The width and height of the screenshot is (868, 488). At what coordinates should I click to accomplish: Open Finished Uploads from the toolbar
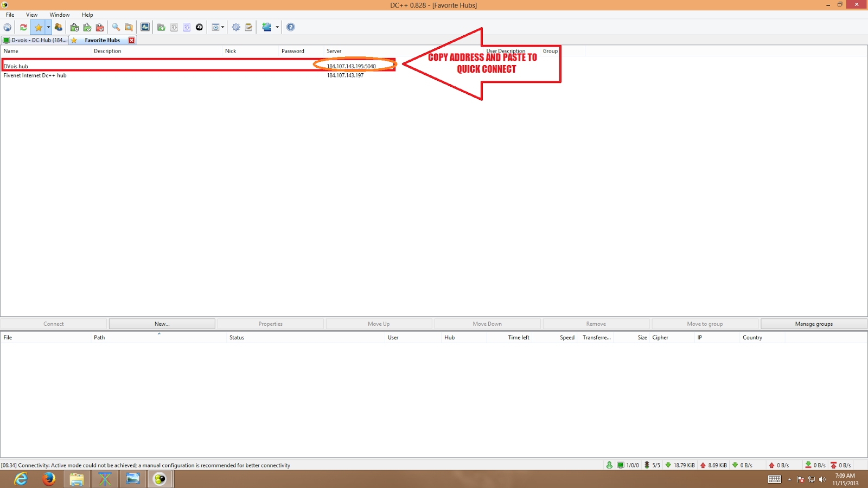(100, 27)
